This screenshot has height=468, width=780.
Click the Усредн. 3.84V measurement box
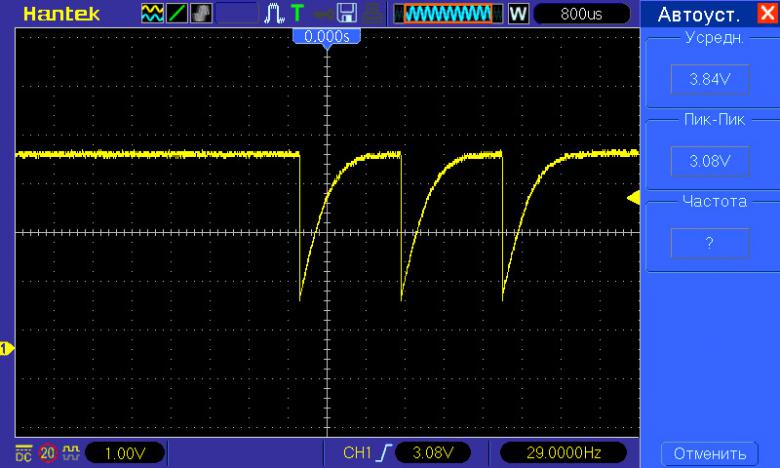[710, 79]
